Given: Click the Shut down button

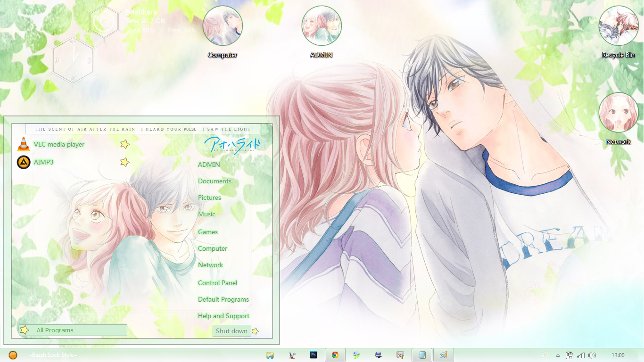Looking at the screenshot, I should pos(231,331).
